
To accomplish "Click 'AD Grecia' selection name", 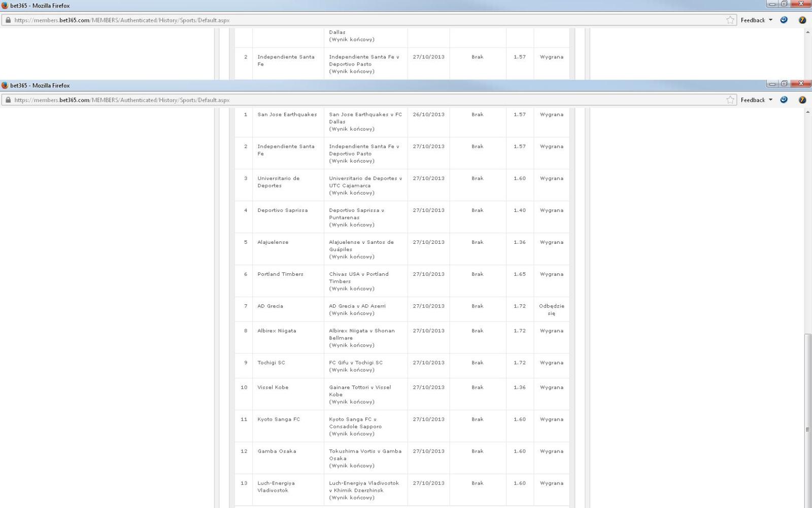I will (270, 306).
